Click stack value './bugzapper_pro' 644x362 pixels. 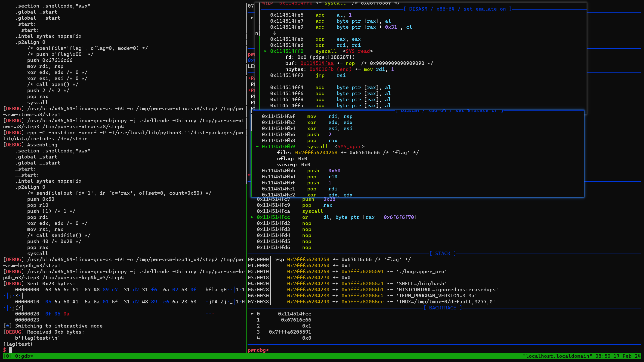[422, 271]
